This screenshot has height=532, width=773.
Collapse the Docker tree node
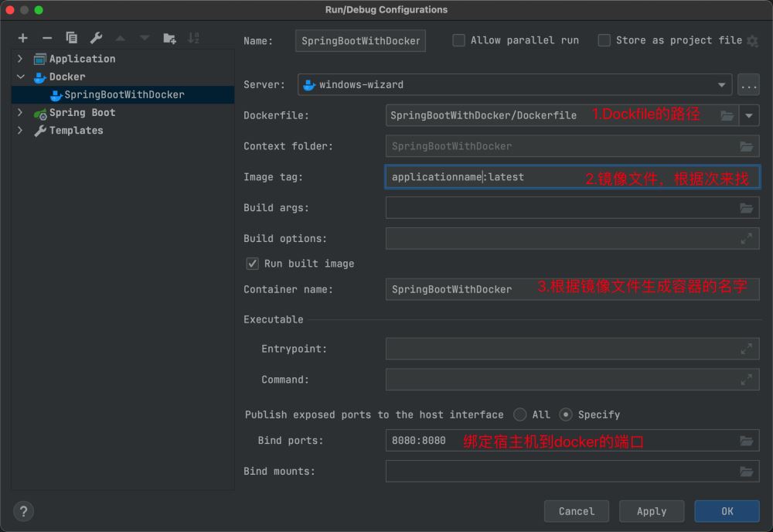tap(20, 77)
